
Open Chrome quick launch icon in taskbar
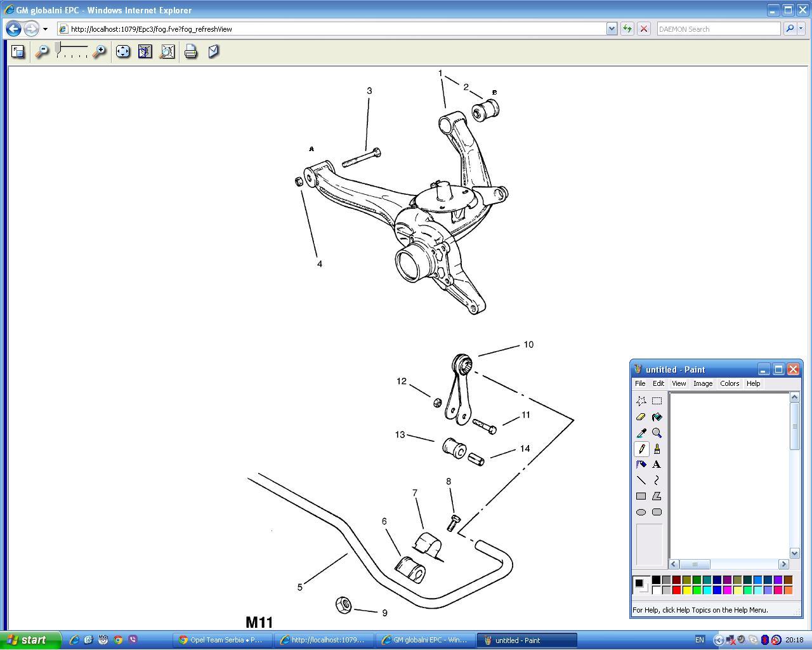coord(118,640)
